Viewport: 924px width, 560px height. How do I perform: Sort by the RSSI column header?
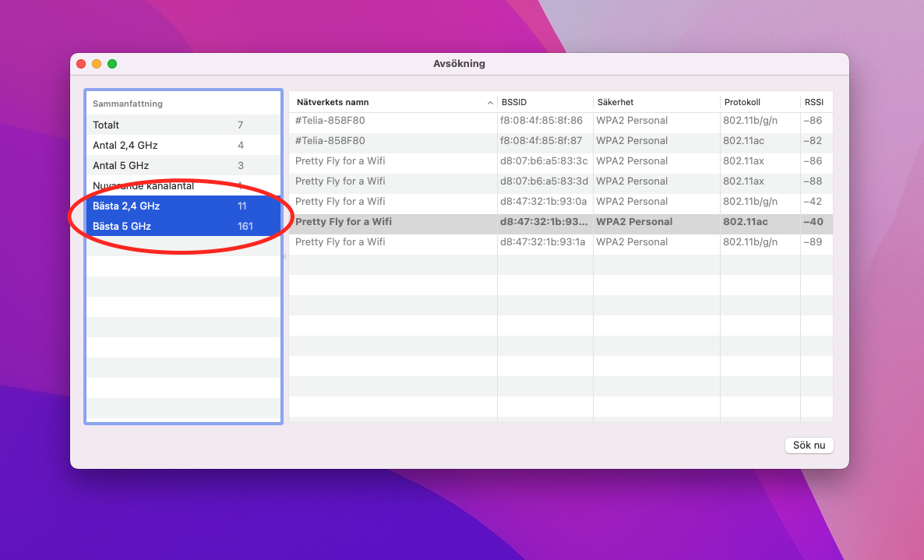tap(814, 103)
